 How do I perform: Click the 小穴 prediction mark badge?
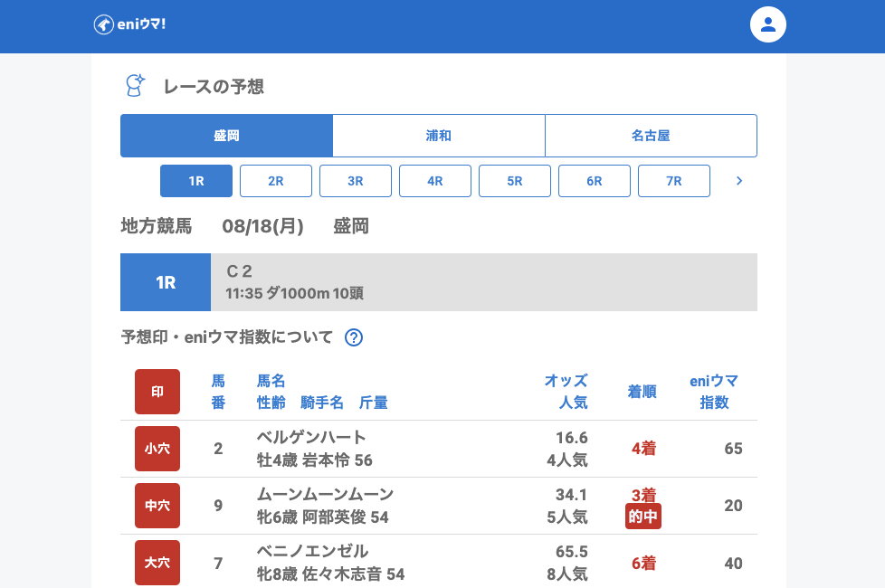click(x=157, y=449)
